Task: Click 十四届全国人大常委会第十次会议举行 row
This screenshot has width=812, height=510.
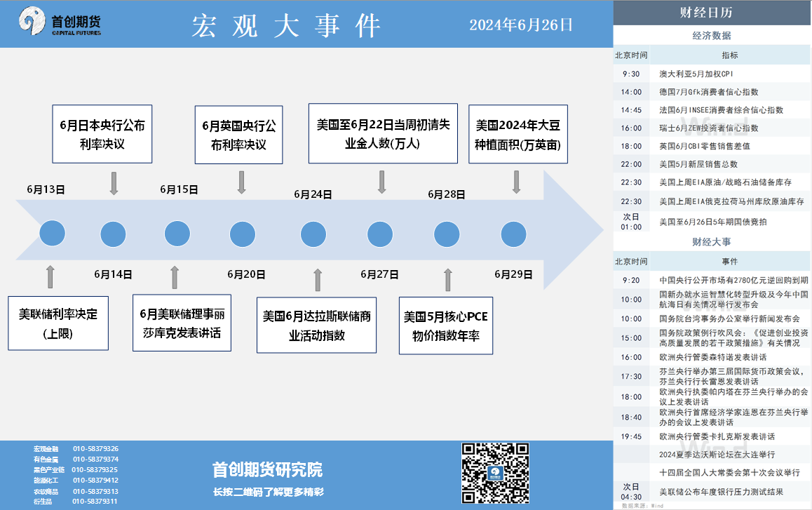Action: [x=712, y=473]
